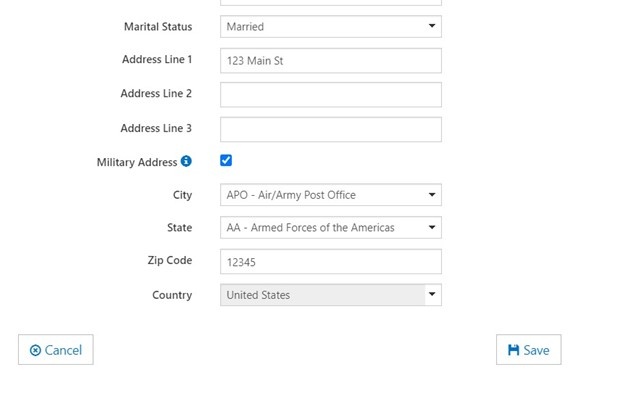Select the Address Line 3 input box
Image resolution: width=623 pixels, height=396 pixels.
331,129
